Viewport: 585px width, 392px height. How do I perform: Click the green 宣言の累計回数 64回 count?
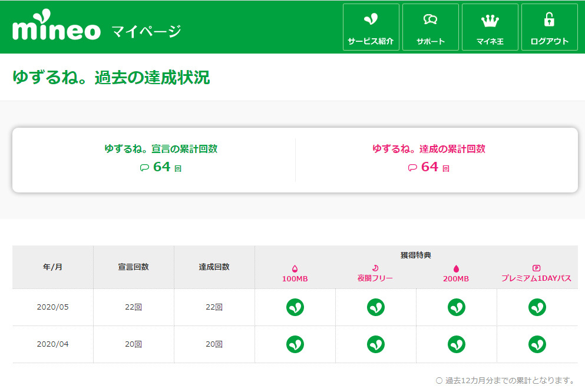pyautogui.click(x=161, y=167)
